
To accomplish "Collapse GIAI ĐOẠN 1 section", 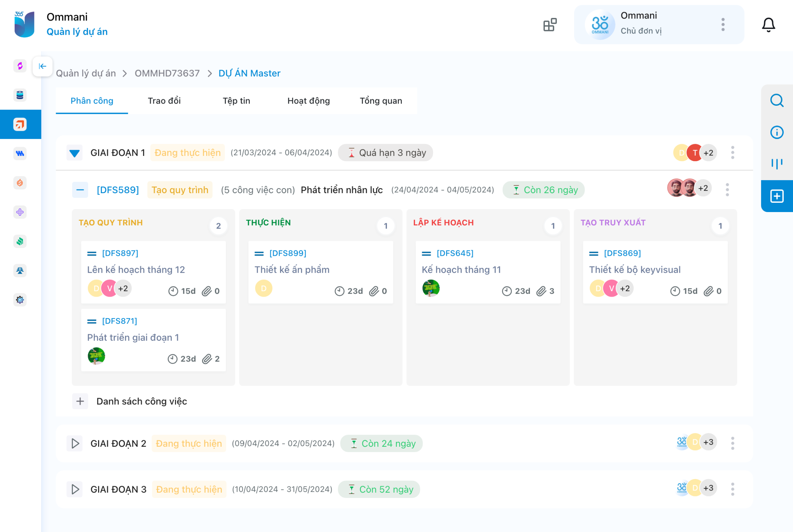I will click(x=74, y=153).
